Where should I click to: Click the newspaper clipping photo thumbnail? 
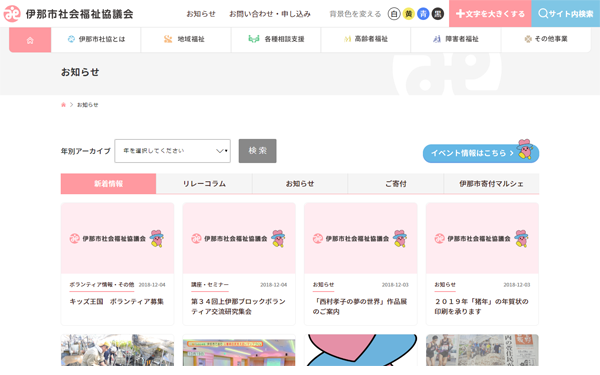click(x=483, y=350)
